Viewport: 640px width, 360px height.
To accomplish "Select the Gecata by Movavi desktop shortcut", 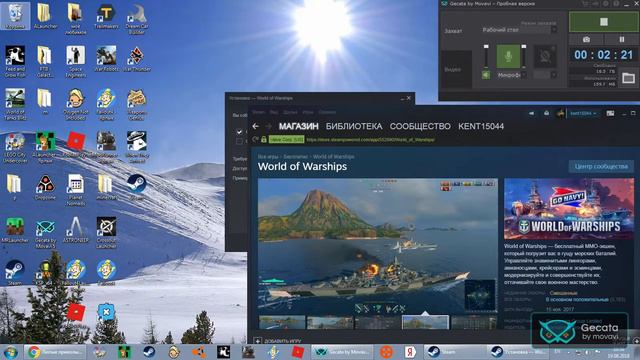I will [45, 234].
